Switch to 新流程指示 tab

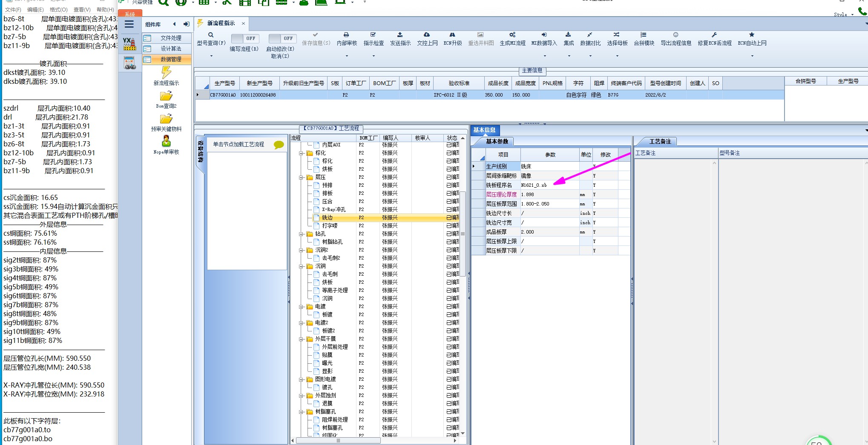pyautogui.click(x=221, y=23)
